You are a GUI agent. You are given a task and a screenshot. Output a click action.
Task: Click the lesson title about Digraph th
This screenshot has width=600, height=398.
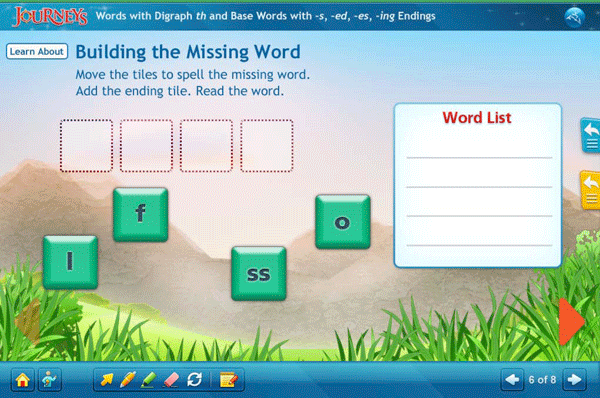(x=266, y=16)
